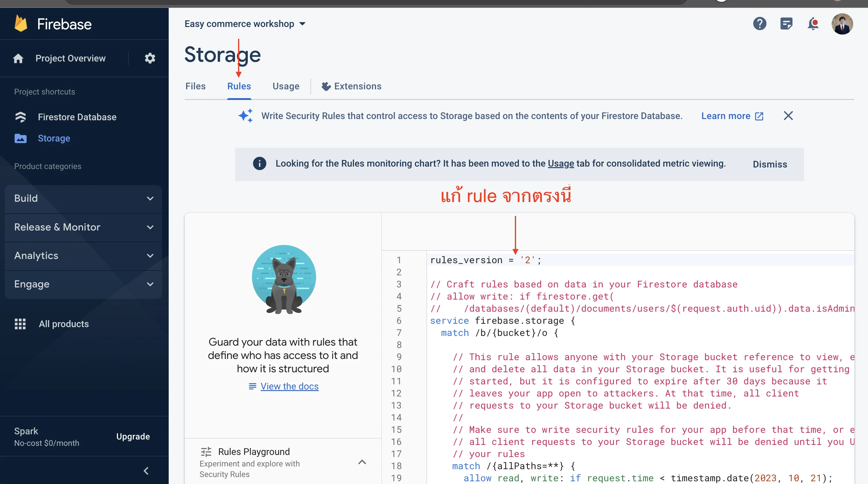868x484 pixels.
Task: Open the docs feedback notes icon
Action: pos(786,24)
